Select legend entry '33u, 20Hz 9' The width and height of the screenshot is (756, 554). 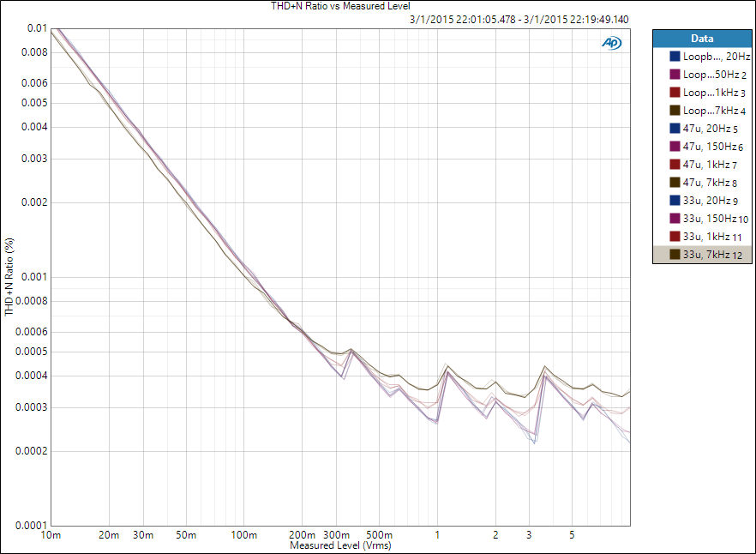pos(702,201)
